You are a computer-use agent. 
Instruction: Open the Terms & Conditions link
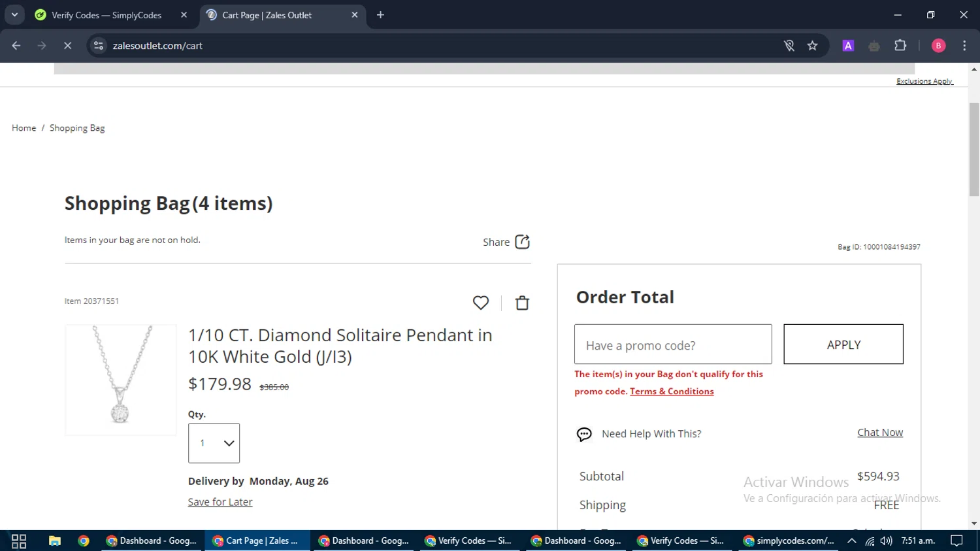(x=672, y=392)
